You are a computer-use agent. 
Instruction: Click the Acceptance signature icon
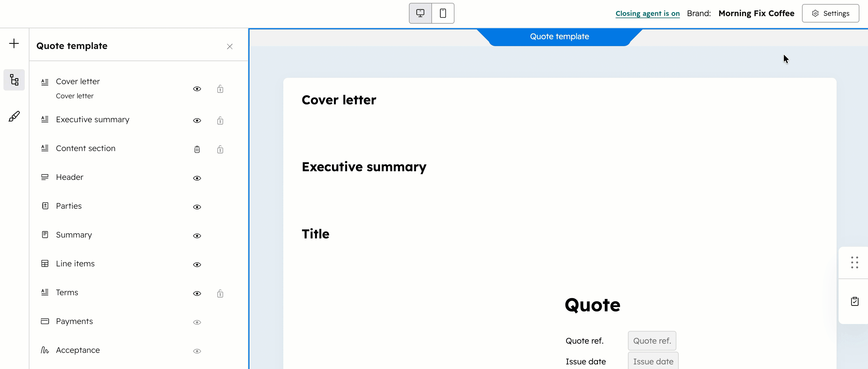(x=45, y=350)
